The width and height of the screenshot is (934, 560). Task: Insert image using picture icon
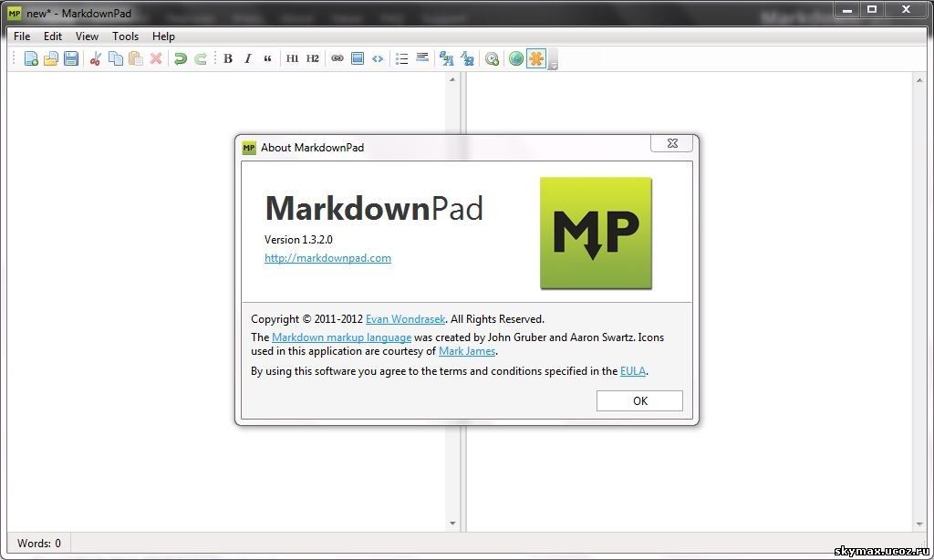pos(358,58)
